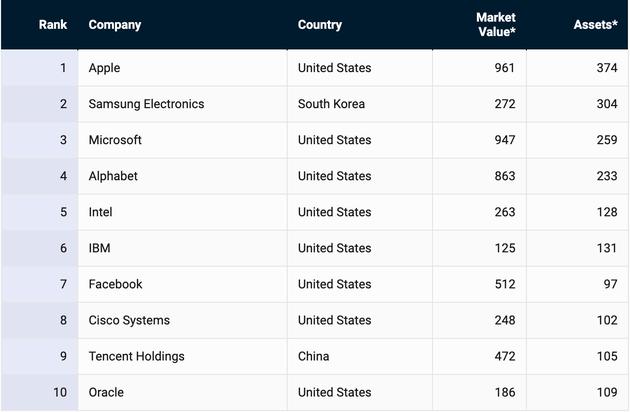Click the Alphabet company cell
This screenshot has width=630, height=412.
[113, 176]
